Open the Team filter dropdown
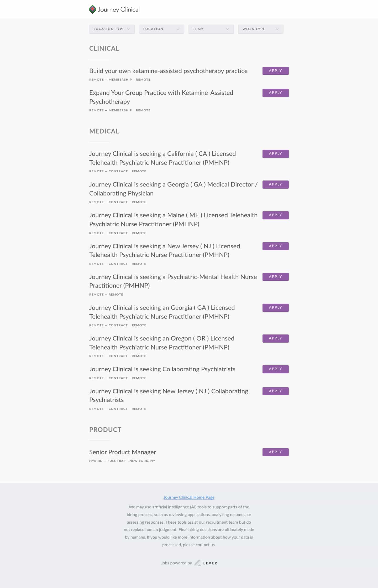 pos(211,29)
